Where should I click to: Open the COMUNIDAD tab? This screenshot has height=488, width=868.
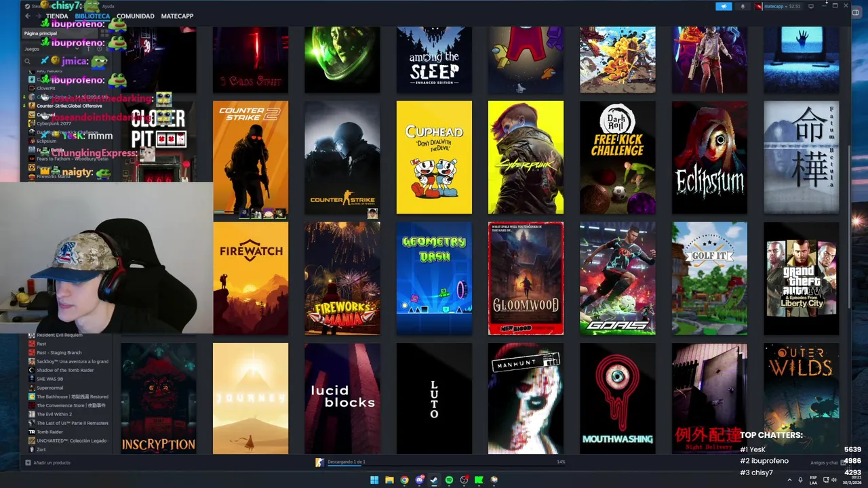pos(135,16)
